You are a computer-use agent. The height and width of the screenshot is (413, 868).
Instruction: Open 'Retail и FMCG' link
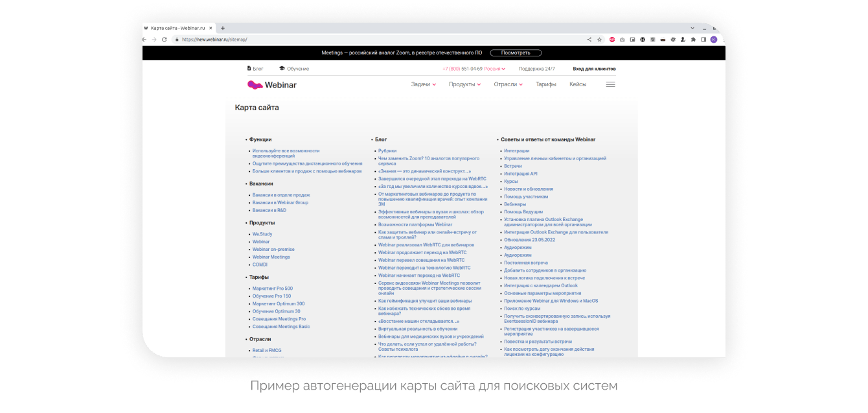click(267, 351)
